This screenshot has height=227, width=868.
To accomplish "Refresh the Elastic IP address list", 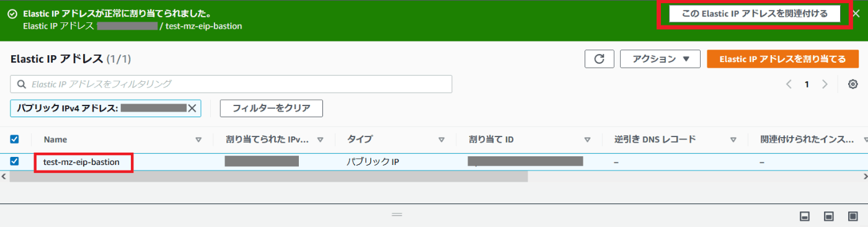I will point(599,59).
